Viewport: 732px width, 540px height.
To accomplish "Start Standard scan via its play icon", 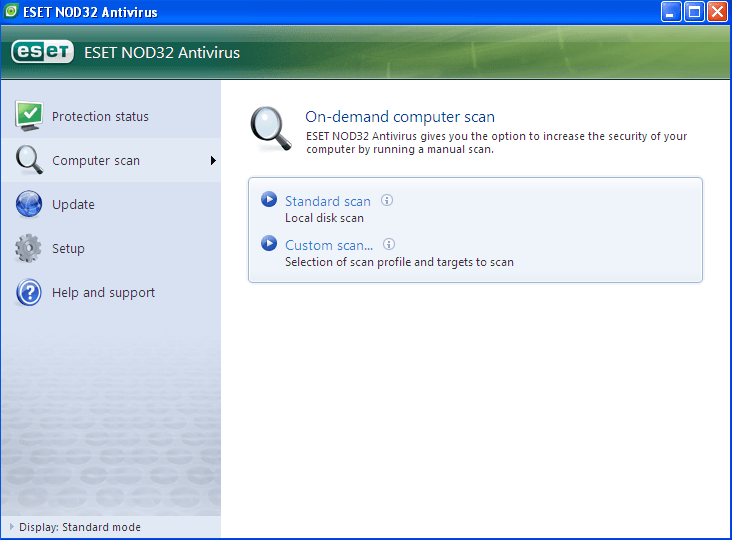I will [x=269, y=199].
